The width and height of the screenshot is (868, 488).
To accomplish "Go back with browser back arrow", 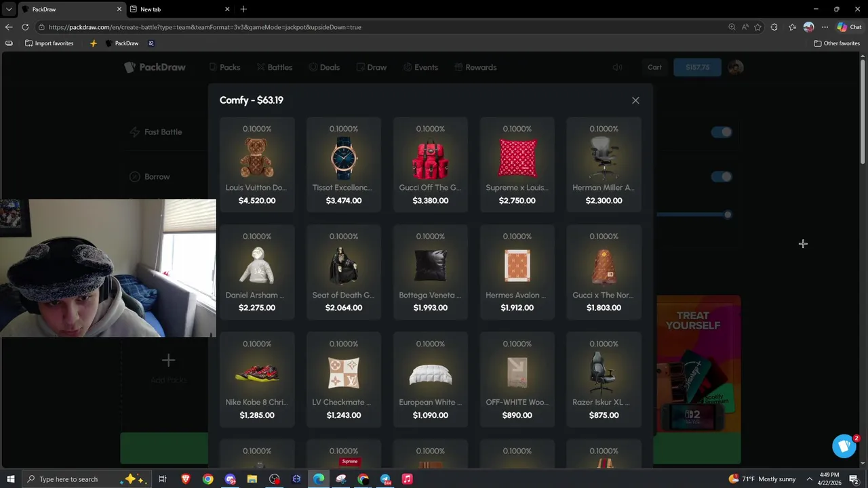I will tap(9, 27).
